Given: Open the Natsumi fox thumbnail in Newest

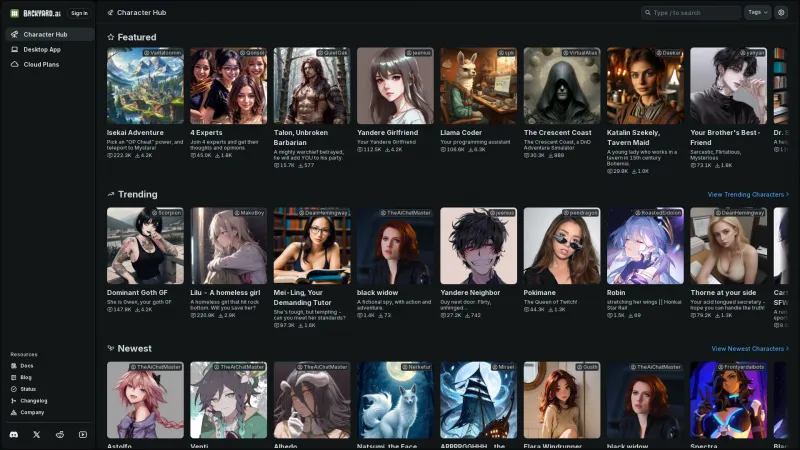Looking at the screenshot, I should (395, 400).
